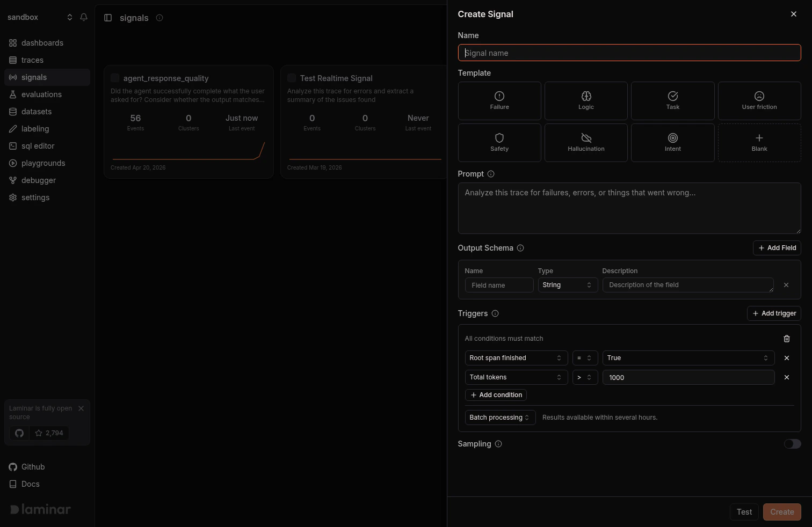This screenshot has width=812, height=527.
Task: Open the signals section
Action: 47,77
